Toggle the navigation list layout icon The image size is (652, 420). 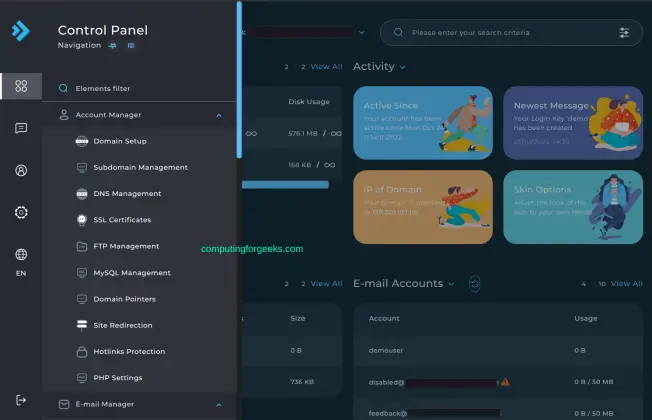click(x=131, y=45)
